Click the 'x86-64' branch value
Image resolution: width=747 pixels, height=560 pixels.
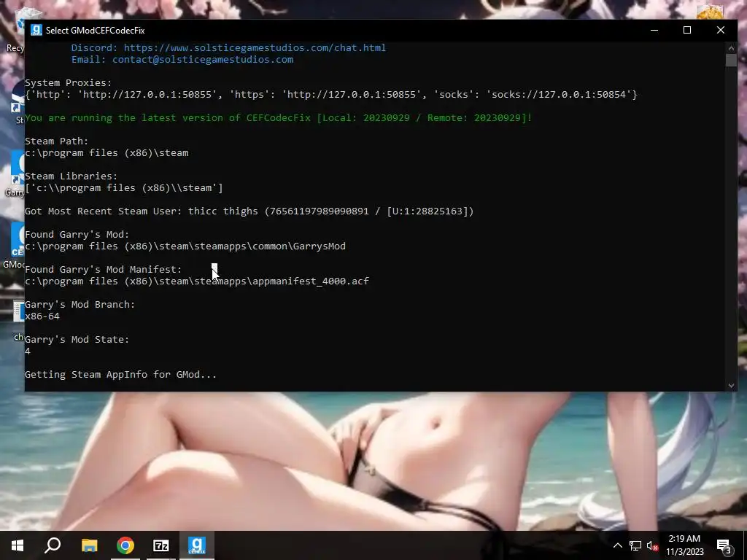tap(42, 316)
